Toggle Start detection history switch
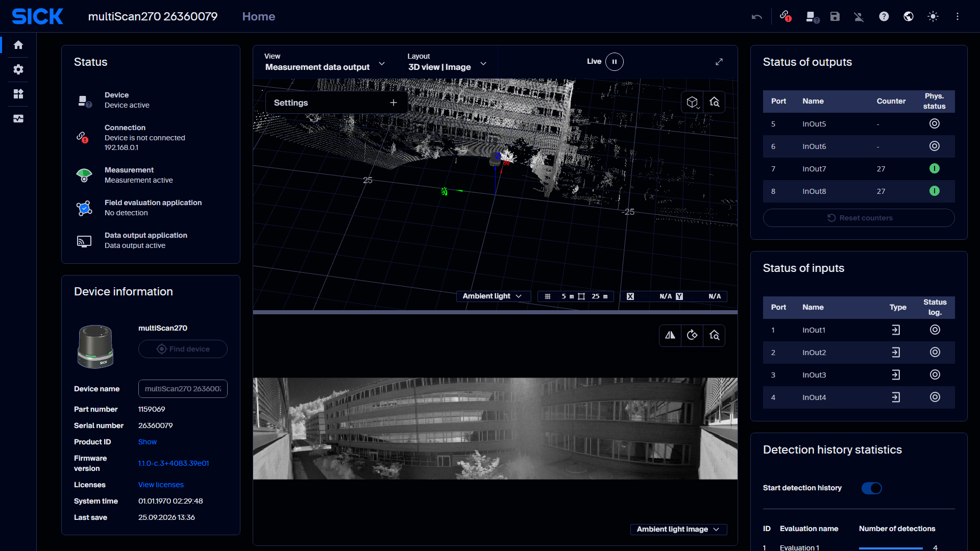 click(872, 488)
